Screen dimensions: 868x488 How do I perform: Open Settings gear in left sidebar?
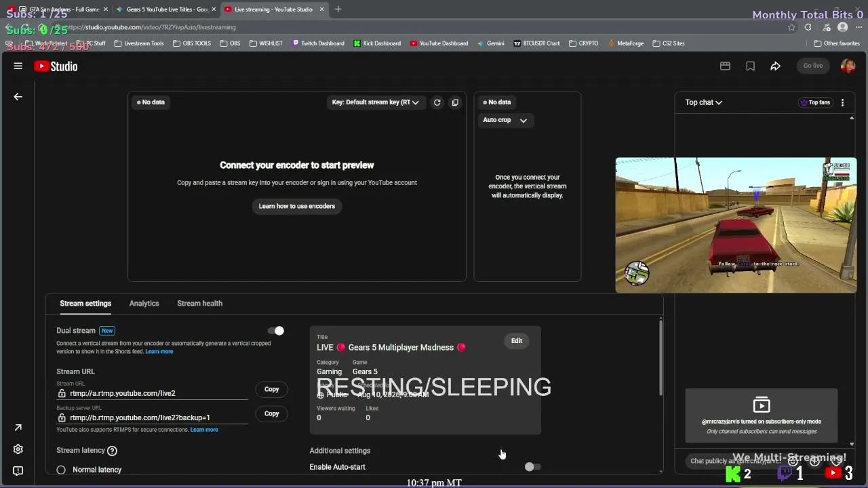[x=18, y=449]
